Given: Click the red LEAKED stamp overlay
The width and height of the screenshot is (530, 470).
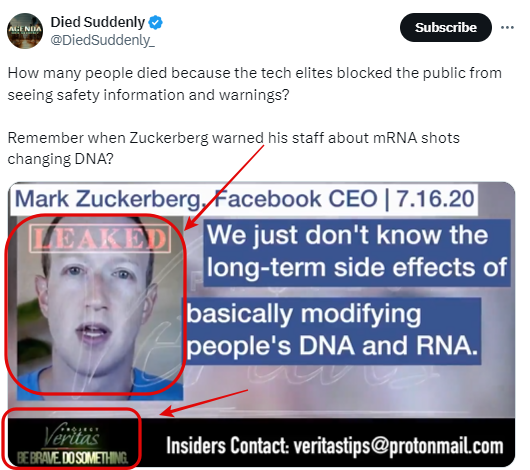Looking at the screenshot, I should 100,238.
